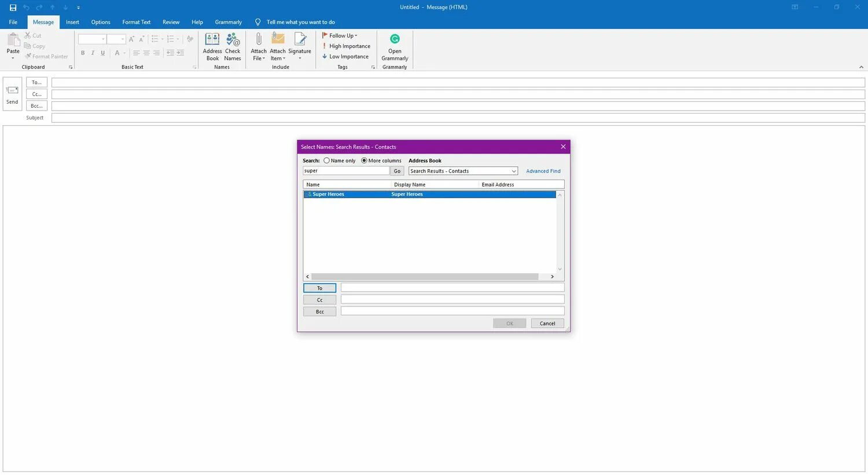868x475 pixels.
Task: Toggle Bold formatting
Action: tap(83, 53)
